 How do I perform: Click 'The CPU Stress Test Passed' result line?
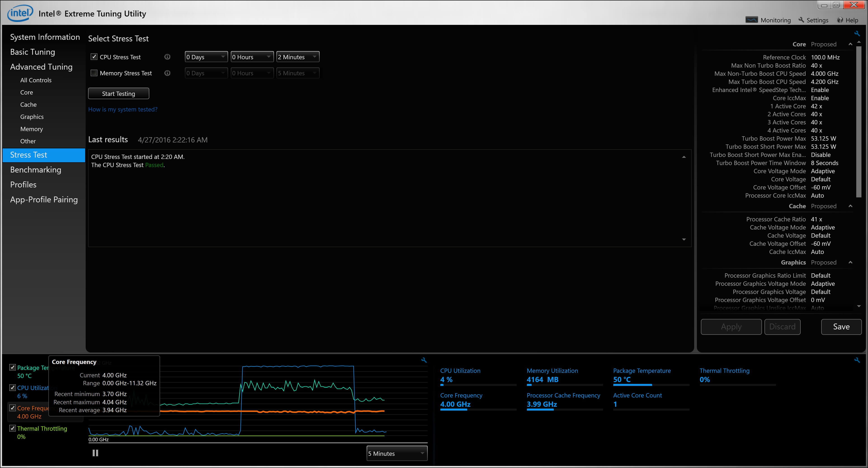click(x=128, y=165)
